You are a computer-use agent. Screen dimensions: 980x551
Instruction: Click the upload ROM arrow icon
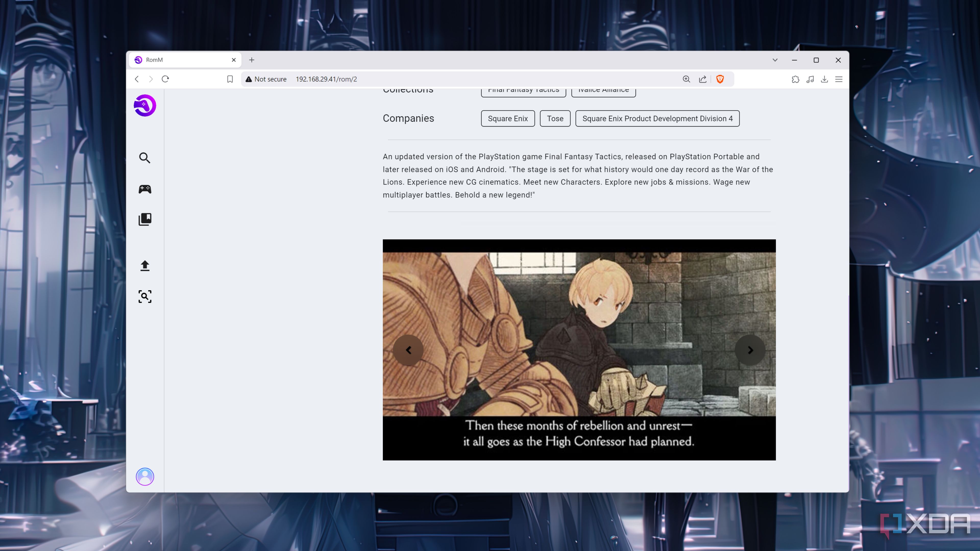point(144,265)
